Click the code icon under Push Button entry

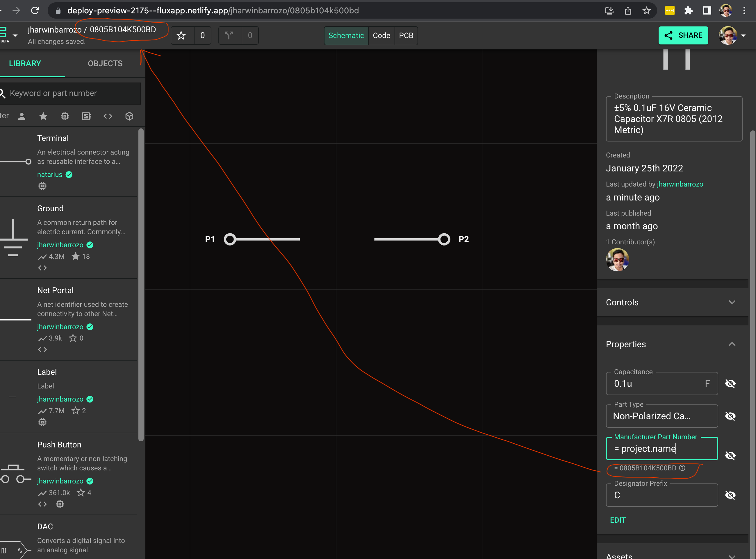click(42, 504)
